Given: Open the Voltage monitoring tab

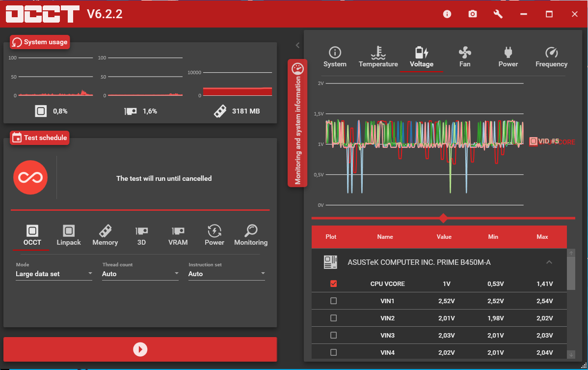Looking at the screenshot, I should [422, 57].
